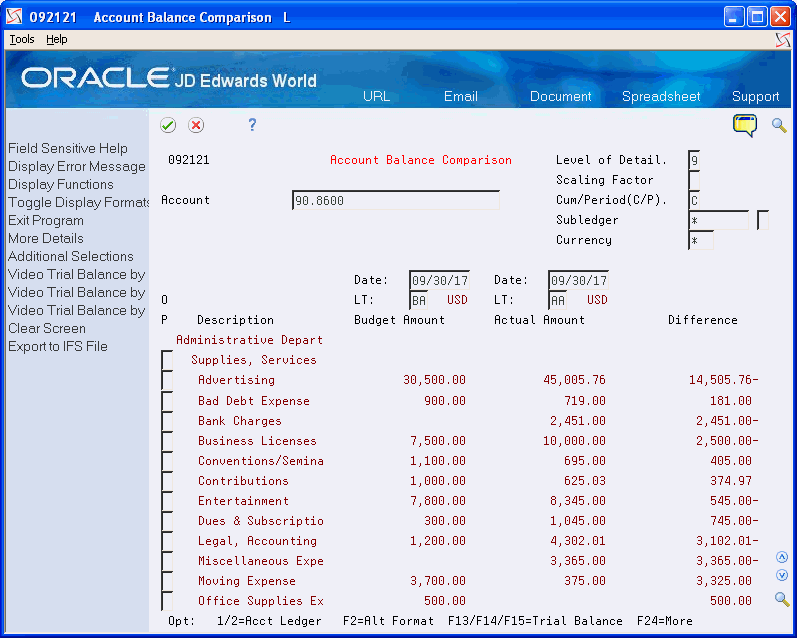Click the JD Edwards icon in title bar
Image resolution: width=797 pixels, height=638 pixels.
[14, 17]
